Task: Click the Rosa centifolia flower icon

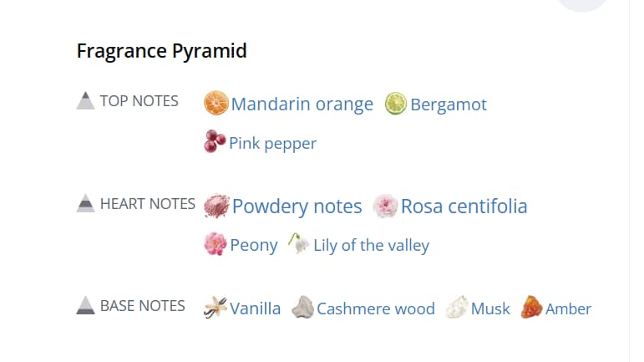Action: [385, 206]
